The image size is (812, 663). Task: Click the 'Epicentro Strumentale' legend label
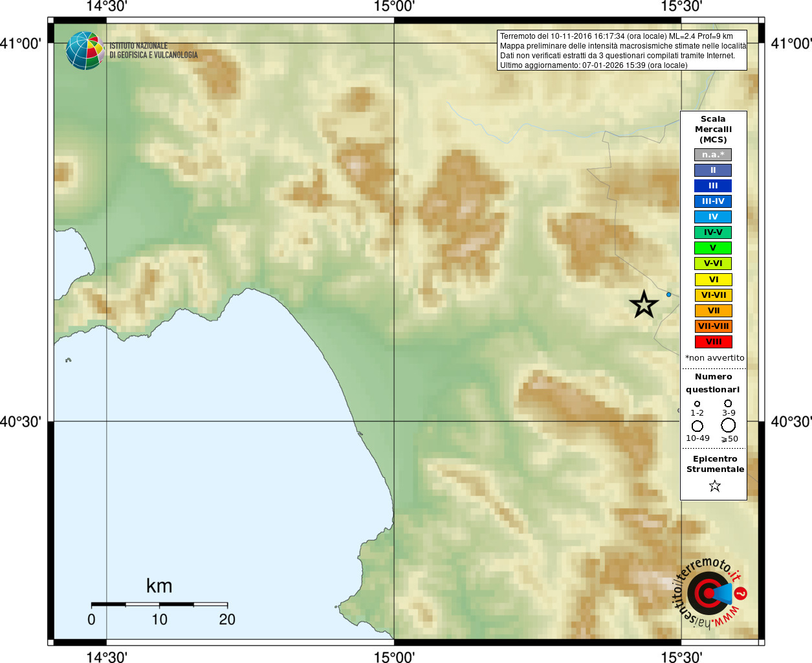(715, 464)
